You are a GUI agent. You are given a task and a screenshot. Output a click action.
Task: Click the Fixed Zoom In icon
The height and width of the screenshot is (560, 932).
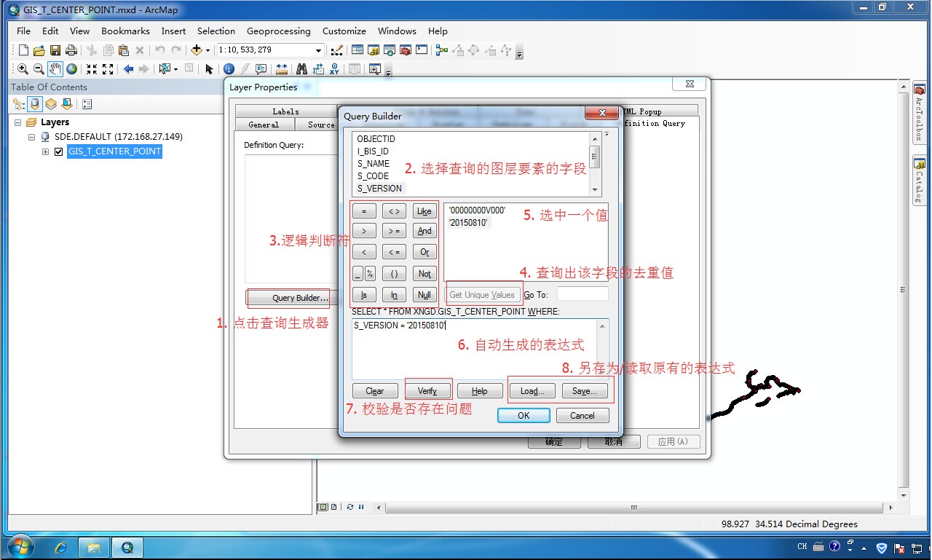[x=92, y=69]
